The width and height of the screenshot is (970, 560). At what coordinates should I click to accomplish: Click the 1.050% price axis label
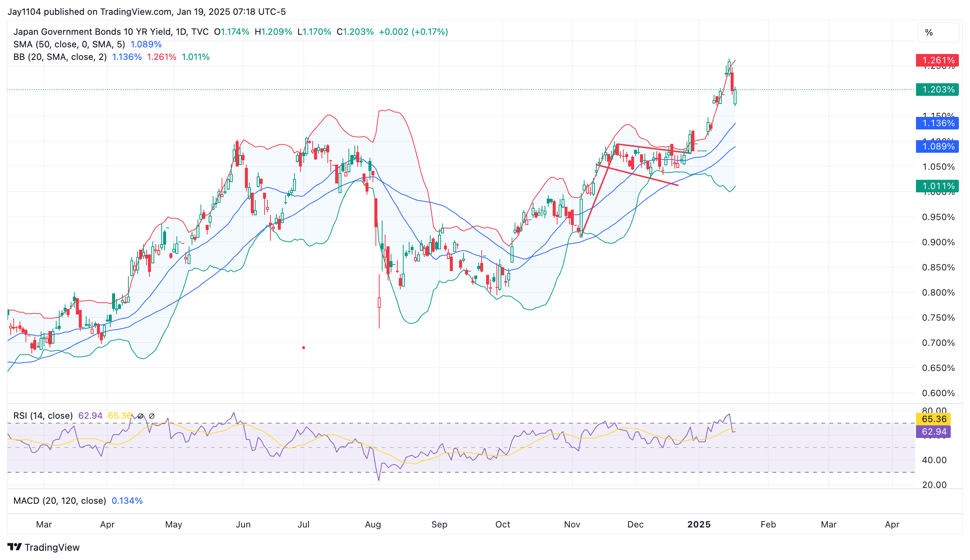938,167
